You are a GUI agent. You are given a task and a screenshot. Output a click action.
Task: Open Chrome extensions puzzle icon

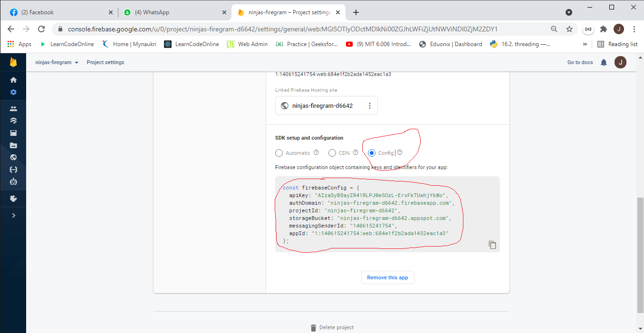[604, 29]
